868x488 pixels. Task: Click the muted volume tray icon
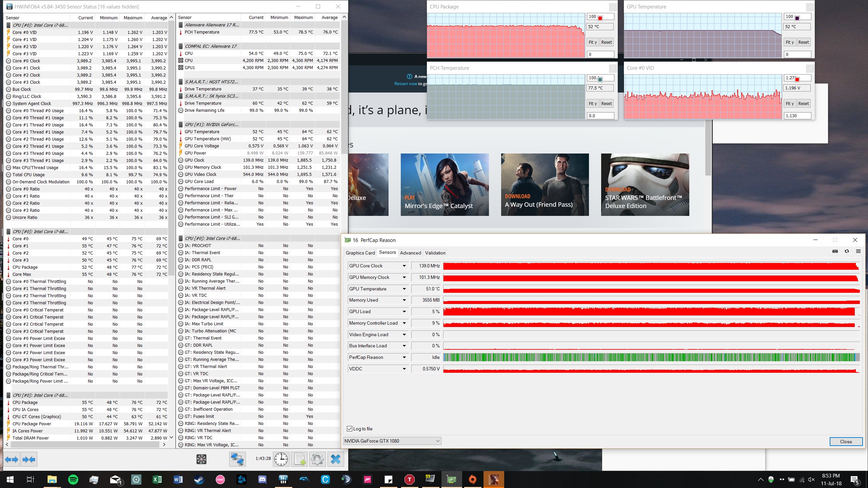click(811, 479)
